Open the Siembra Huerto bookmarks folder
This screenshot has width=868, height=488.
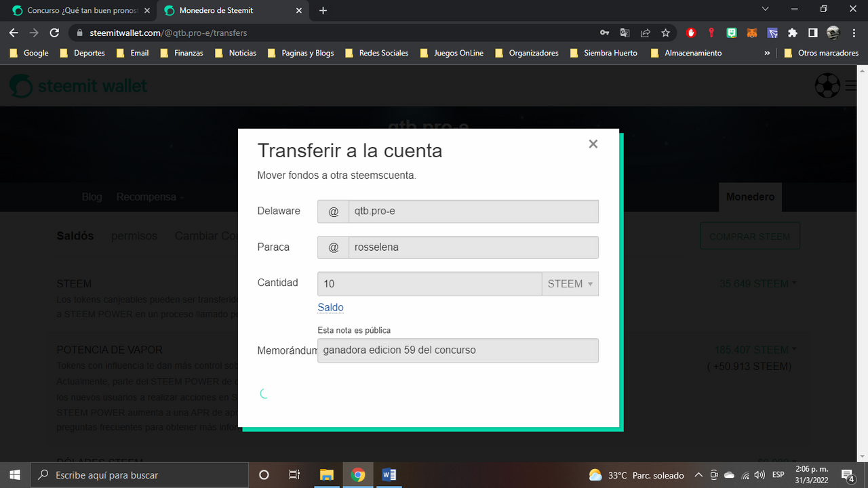click(604, 53)
